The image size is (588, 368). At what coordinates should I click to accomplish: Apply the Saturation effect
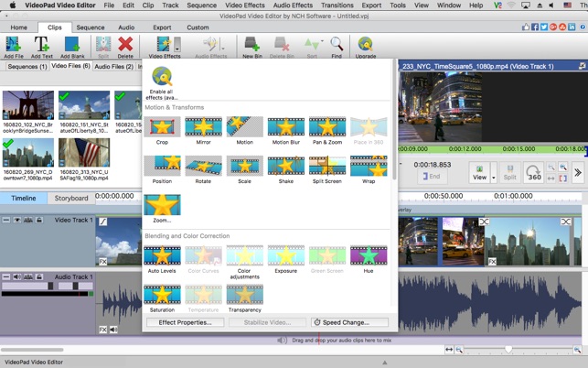[x=162, y=294]
